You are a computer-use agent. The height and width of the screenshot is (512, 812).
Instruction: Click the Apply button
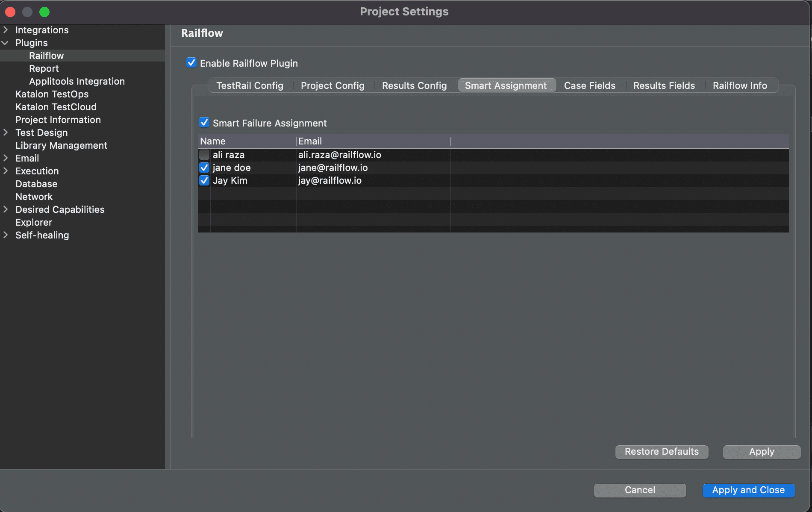(762, 452)
